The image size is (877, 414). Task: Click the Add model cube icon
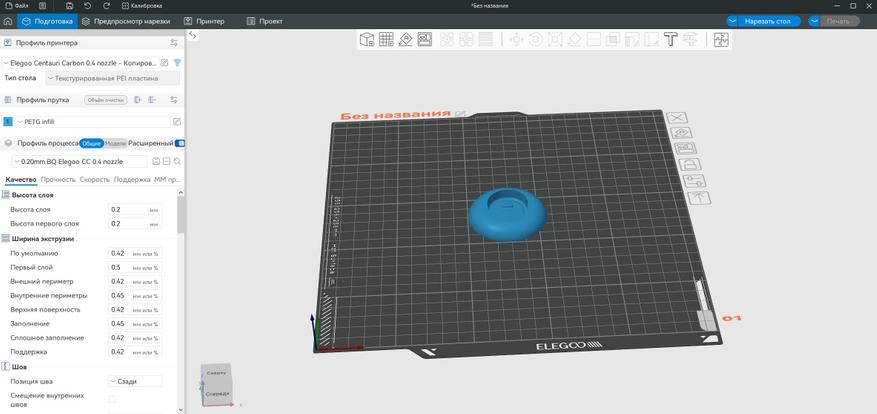[x=366, y=39]
